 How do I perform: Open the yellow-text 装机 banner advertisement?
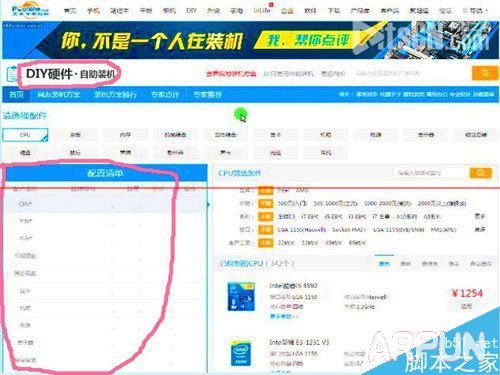(x=250, y=40)
